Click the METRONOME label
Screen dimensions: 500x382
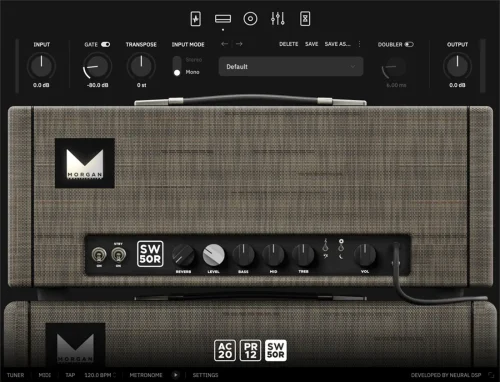click(146, 375)
